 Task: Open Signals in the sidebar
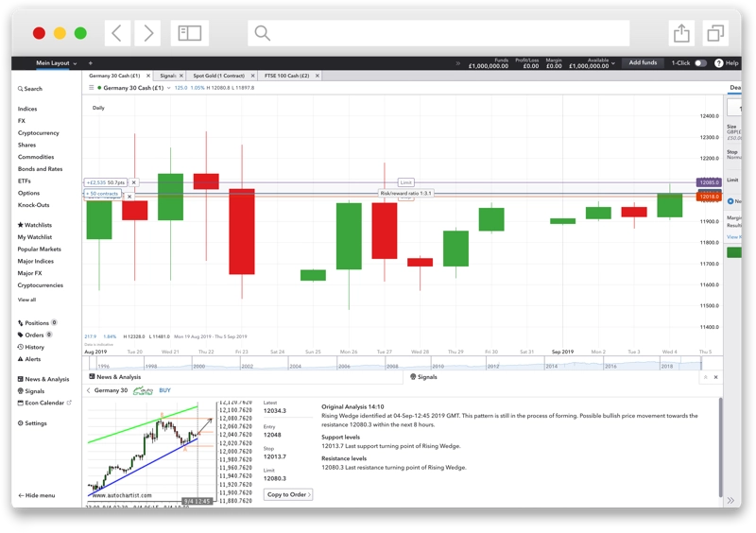(31, 391)
